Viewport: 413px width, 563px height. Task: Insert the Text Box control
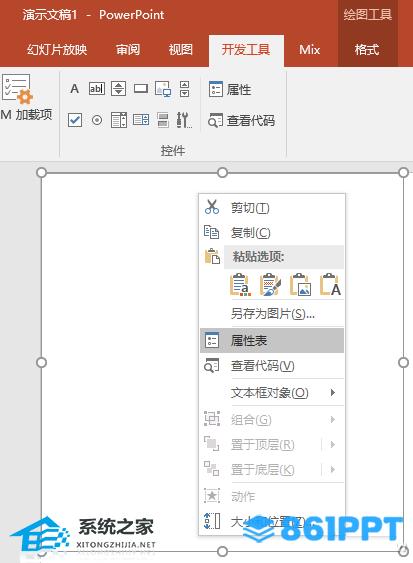pos(97,89)
